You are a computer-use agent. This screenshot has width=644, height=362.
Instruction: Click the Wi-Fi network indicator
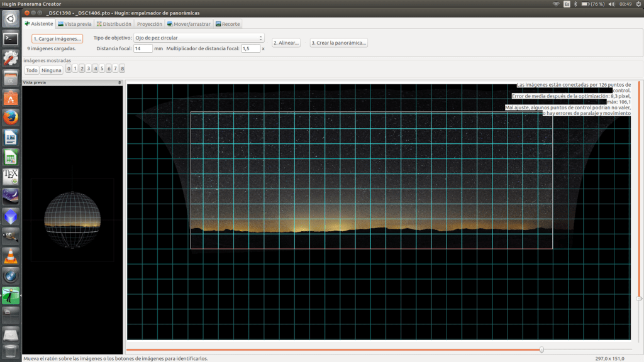556,4
